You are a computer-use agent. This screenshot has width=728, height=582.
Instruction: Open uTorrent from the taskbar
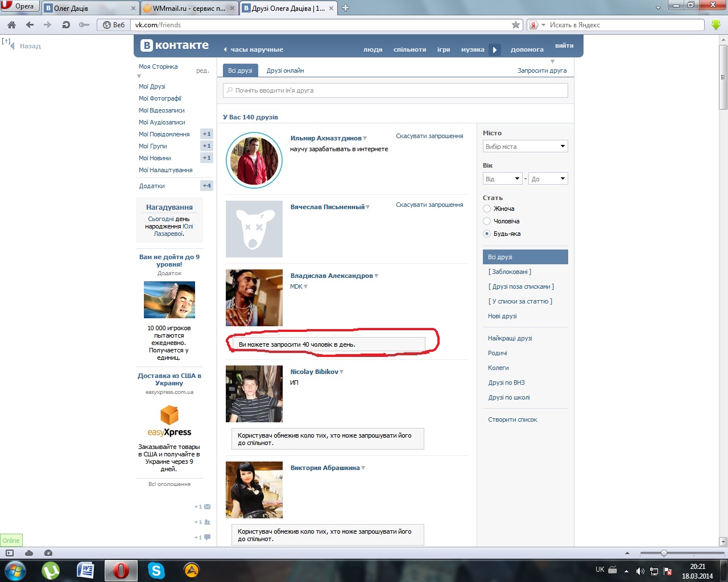(x=51, y=570)
